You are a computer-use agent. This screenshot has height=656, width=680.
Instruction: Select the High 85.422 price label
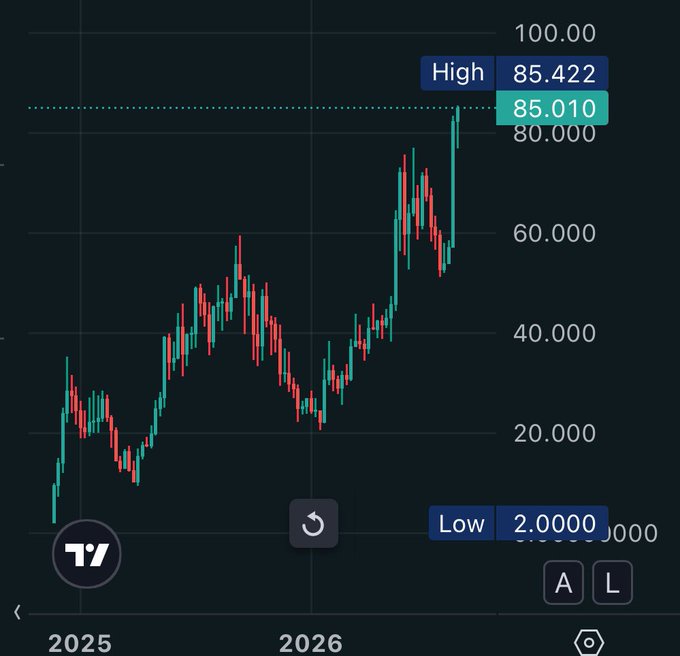[514, 73]
